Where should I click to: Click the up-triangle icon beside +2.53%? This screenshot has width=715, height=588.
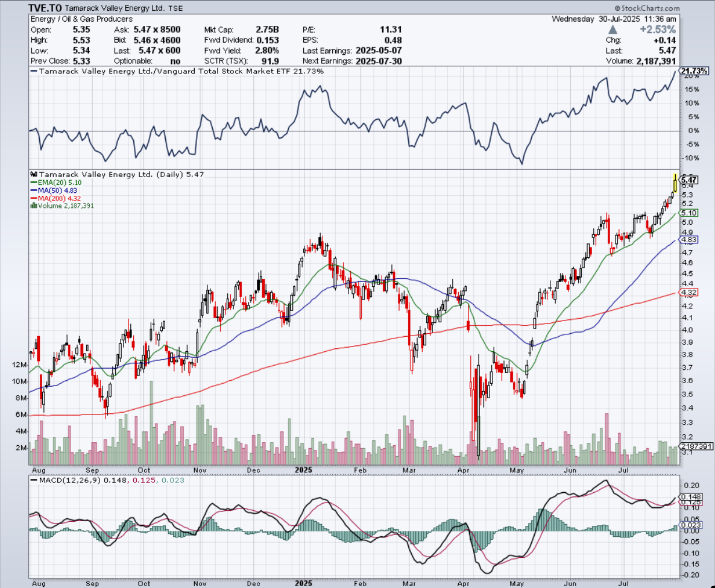coord(613,30)
